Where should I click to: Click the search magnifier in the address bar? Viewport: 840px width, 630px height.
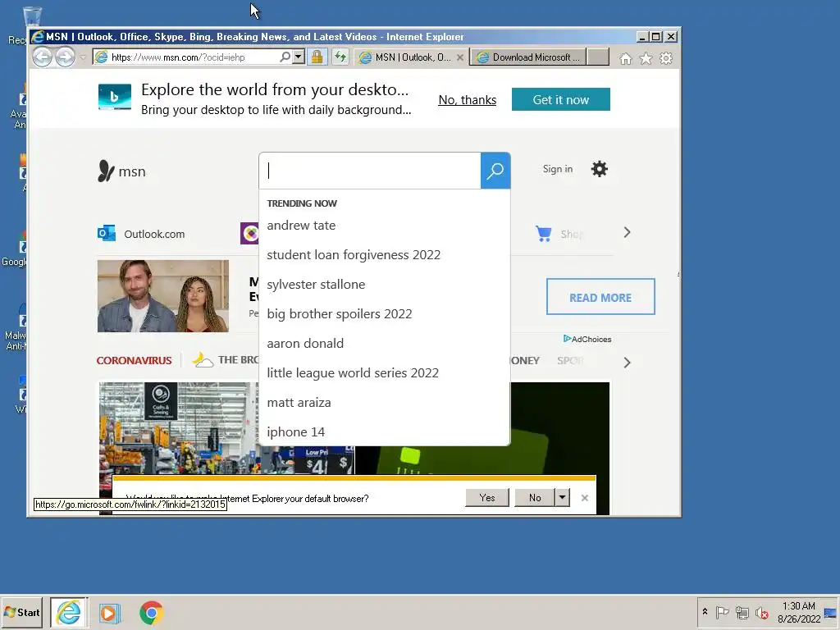coord(285,57)
